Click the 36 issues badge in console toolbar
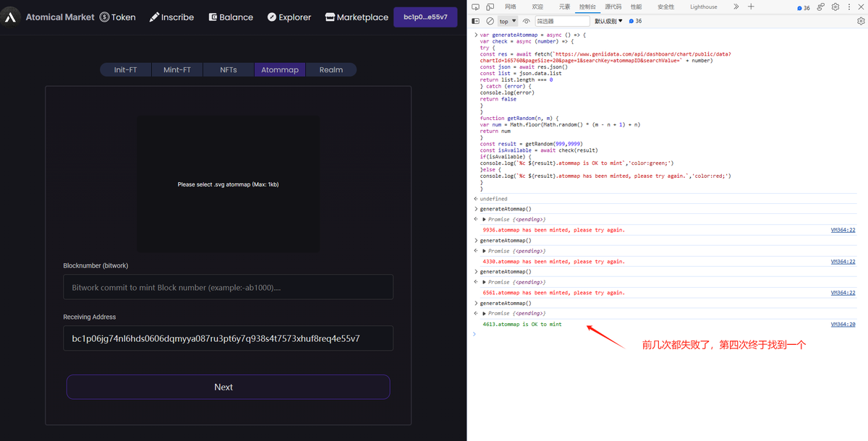The width and height of the screenshot is (868, 441). (635, 21)
